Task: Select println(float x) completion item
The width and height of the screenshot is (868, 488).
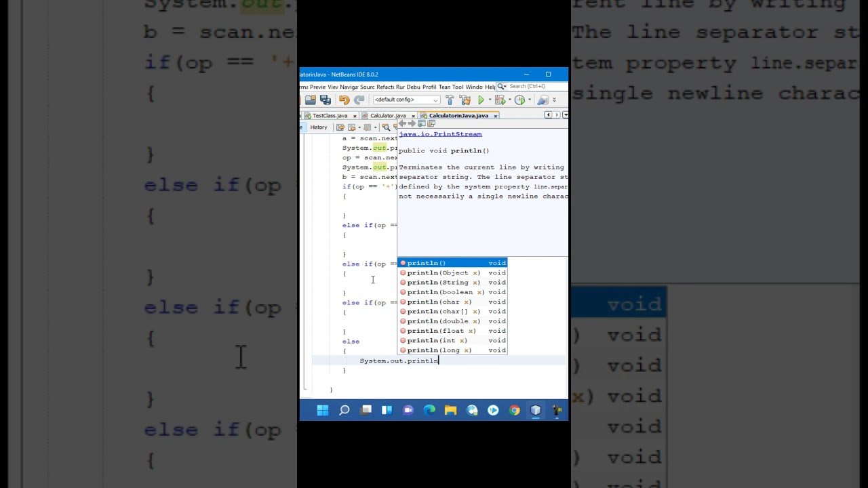Action: (x=452, y=331)
